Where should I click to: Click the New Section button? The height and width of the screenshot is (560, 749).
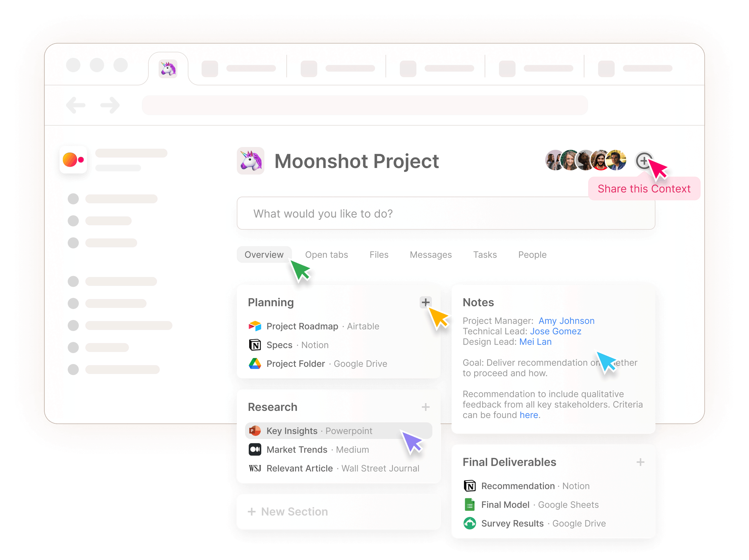click(288, 511)
